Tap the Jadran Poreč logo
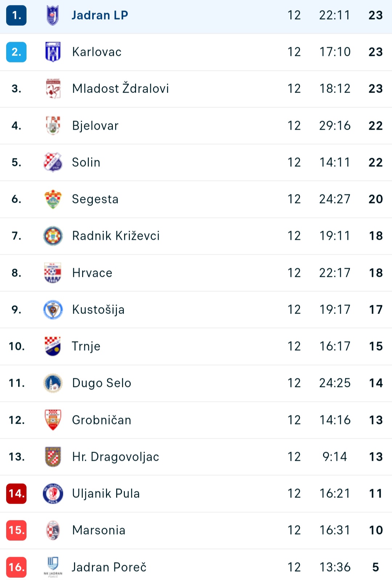The image size is (392, 580). 53,567
